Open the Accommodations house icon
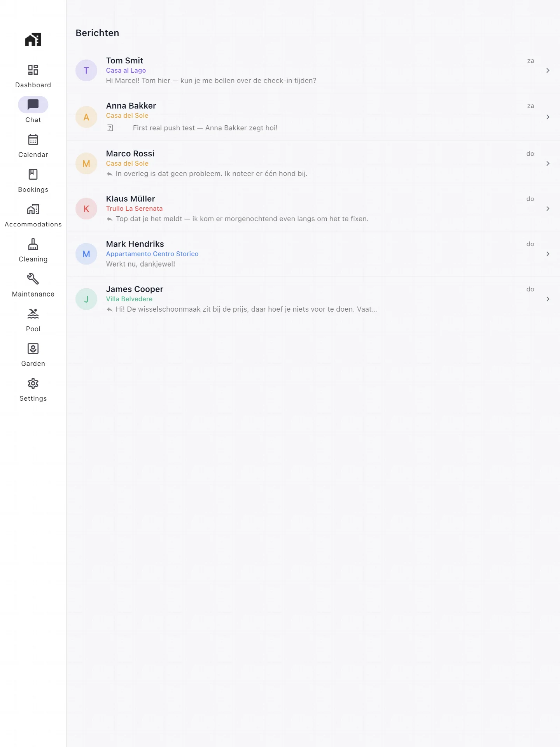The image size is (560, 747). coord(33,209)
